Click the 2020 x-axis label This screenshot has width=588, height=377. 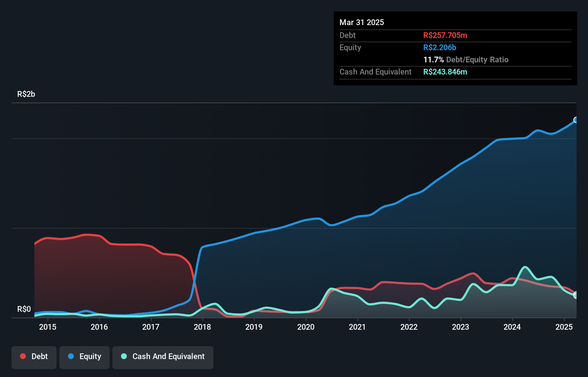click(x=306, y=327)
